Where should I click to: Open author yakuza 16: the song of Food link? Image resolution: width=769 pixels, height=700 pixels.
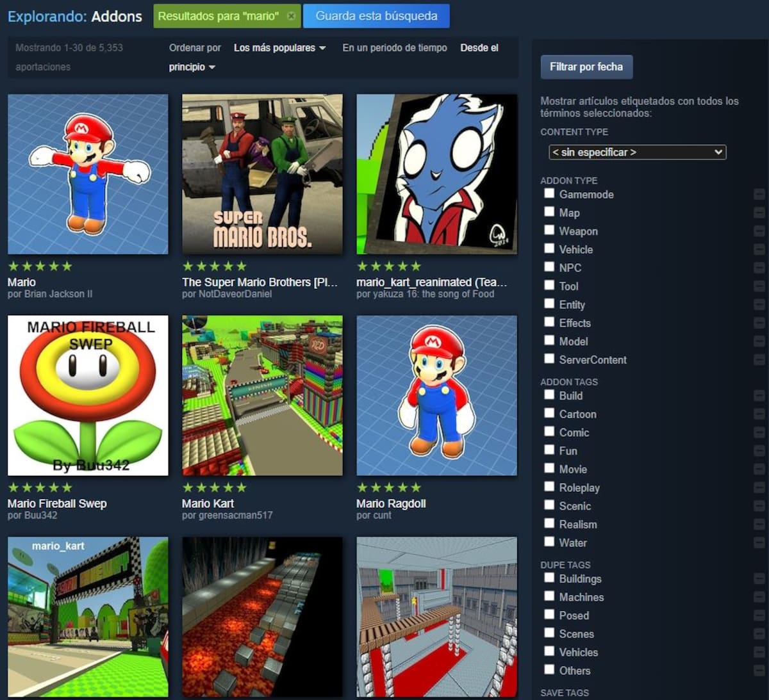(434, 294)
